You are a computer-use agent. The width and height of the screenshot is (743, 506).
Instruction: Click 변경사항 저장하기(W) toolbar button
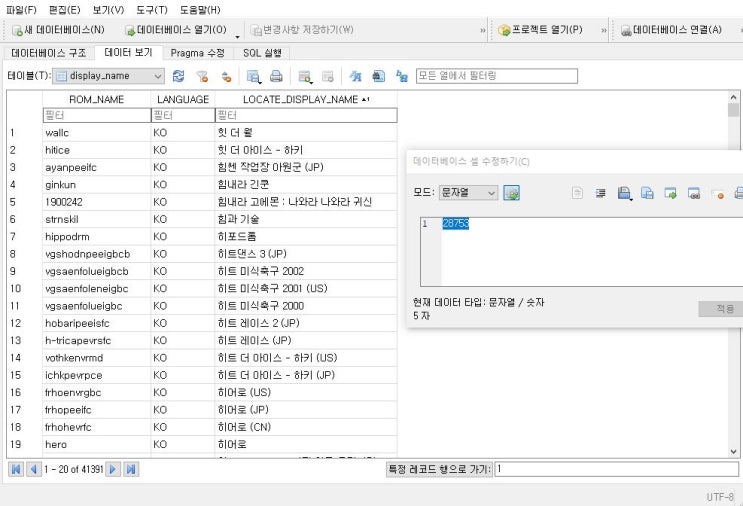point(302,30)
